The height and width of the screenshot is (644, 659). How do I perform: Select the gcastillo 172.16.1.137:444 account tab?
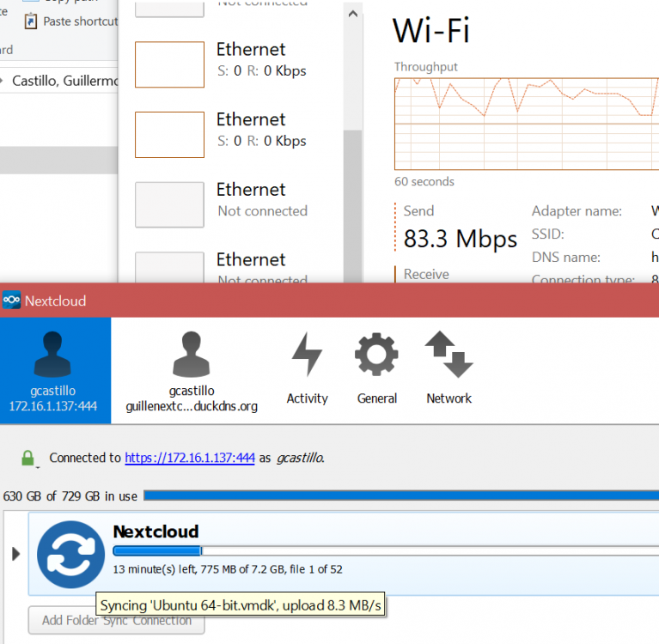coord(55,371)
